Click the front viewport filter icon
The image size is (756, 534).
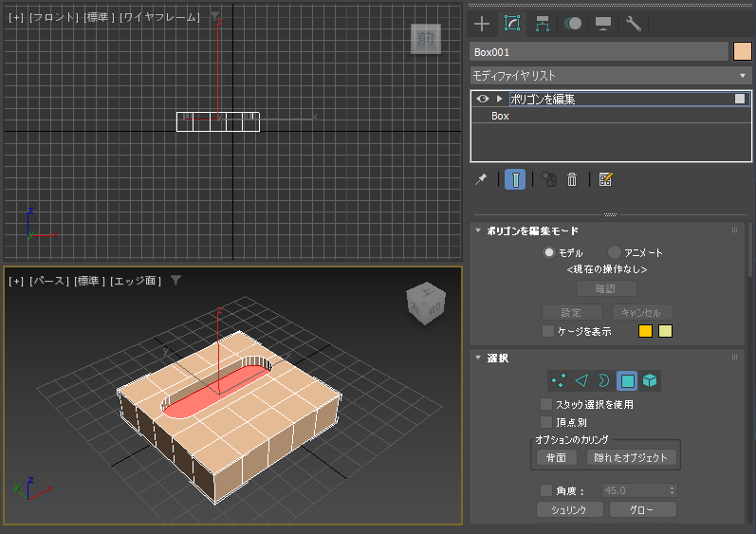coord(215,16)
